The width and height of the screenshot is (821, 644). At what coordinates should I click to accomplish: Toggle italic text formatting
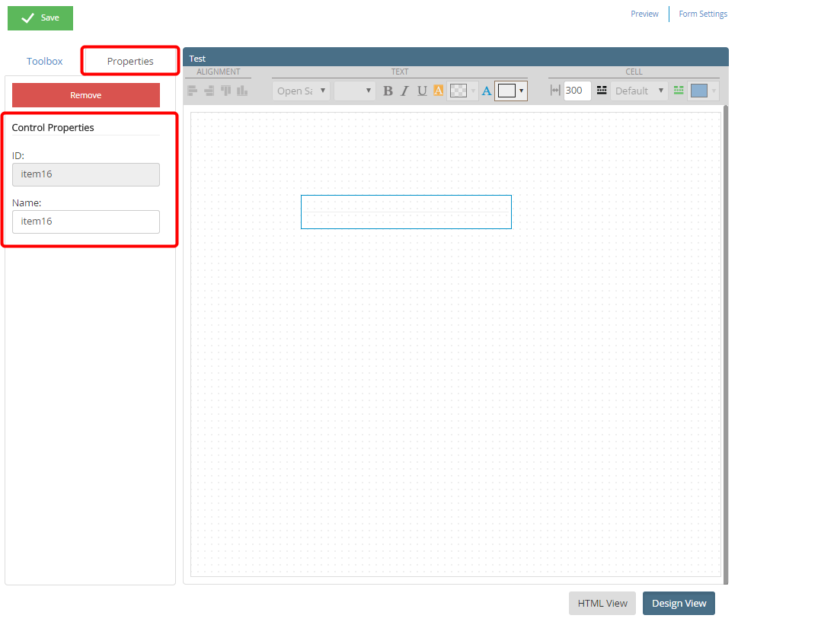tap(404, 91)
